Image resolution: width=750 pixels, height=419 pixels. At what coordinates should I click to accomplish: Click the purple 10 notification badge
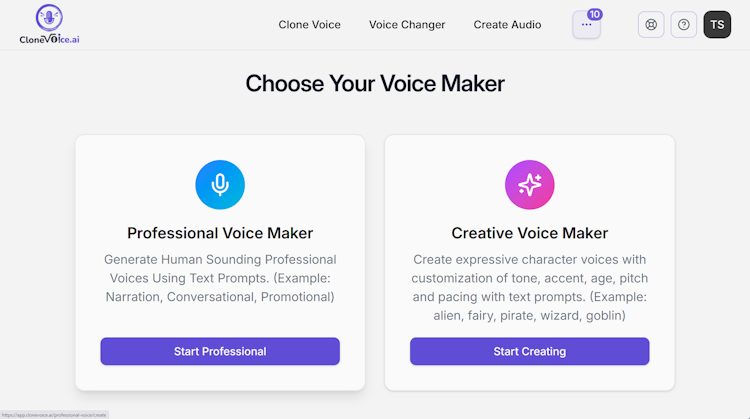pyautogui.click(x=595, y=15)
